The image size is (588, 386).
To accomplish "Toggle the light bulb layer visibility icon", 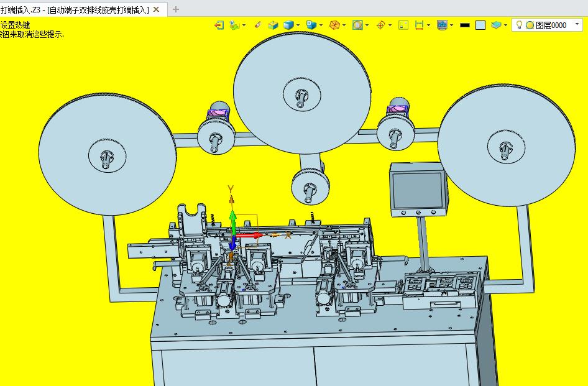I will 519,25.
